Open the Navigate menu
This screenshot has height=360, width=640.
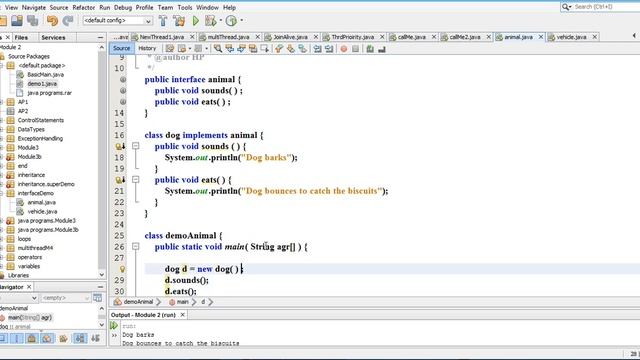(34, 7)
